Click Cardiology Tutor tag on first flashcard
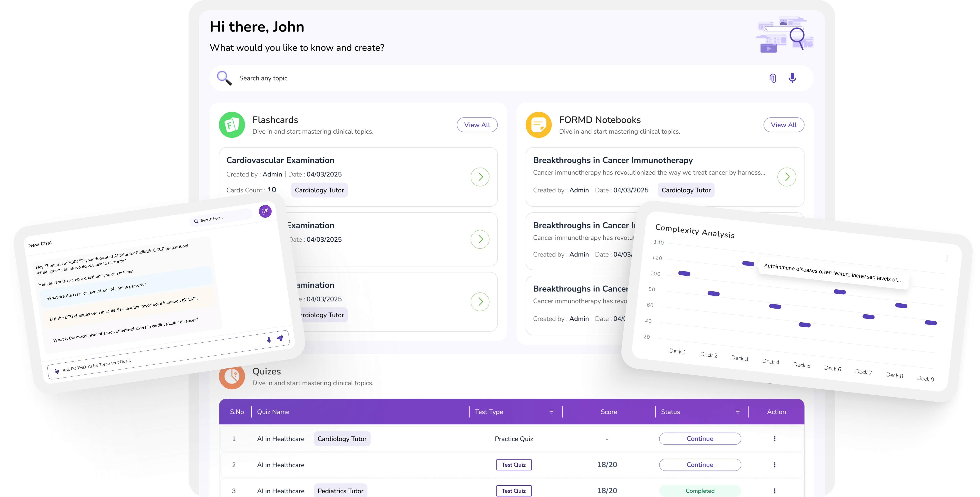The height and width of the screenshot is (497, 980). pyautogui.click(x=319, y=190)
